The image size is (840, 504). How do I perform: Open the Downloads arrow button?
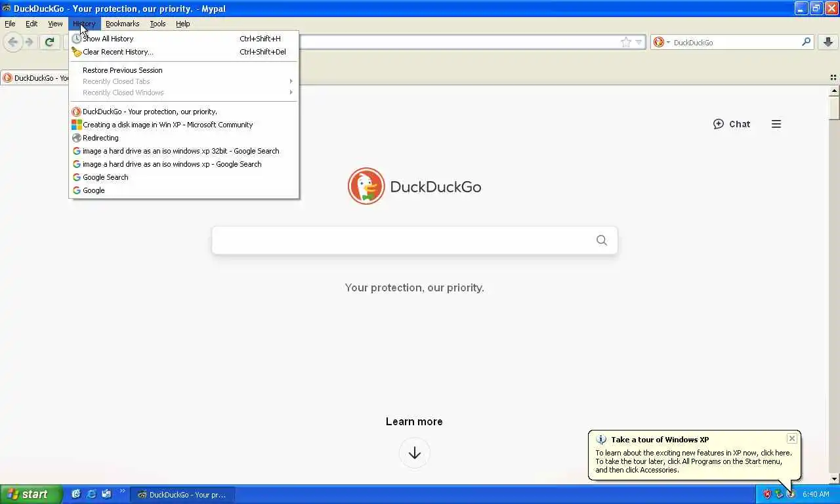click(828, 42)
